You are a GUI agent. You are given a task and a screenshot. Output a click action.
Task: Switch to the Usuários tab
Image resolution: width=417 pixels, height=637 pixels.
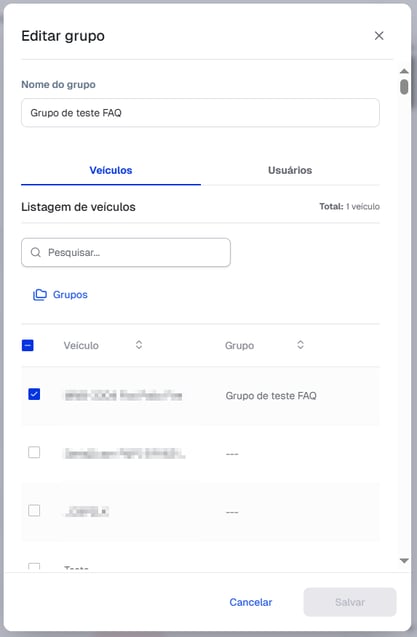click(290, 170)
